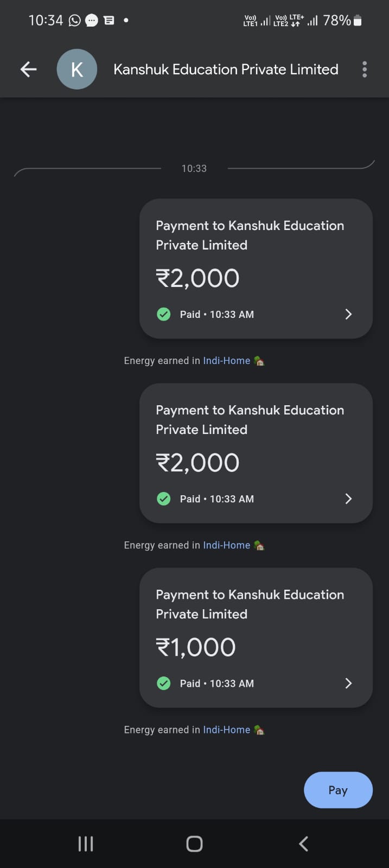Open Kanshuk Education Private Limited header title
This screenshot has width=389, height=868.
(x=226, y=69)
